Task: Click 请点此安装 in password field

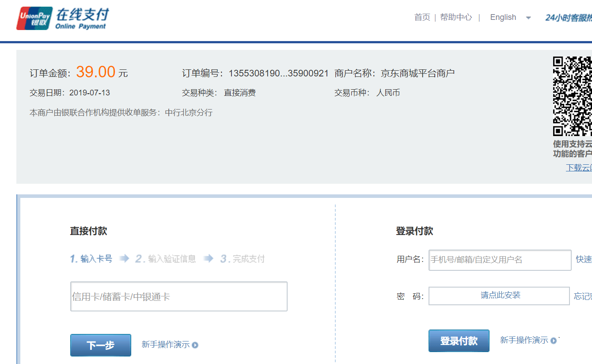Action: [500, 296]
